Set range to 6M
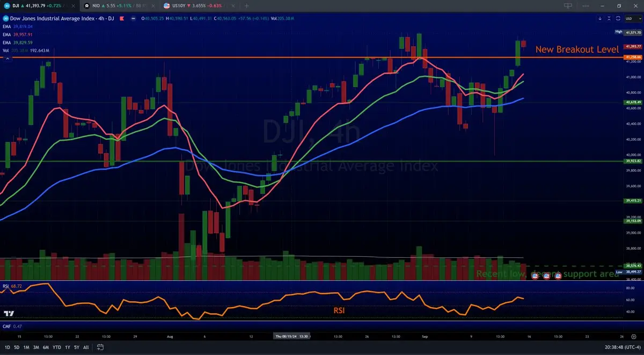Screen dimensions: 644x355 [47, 347]
